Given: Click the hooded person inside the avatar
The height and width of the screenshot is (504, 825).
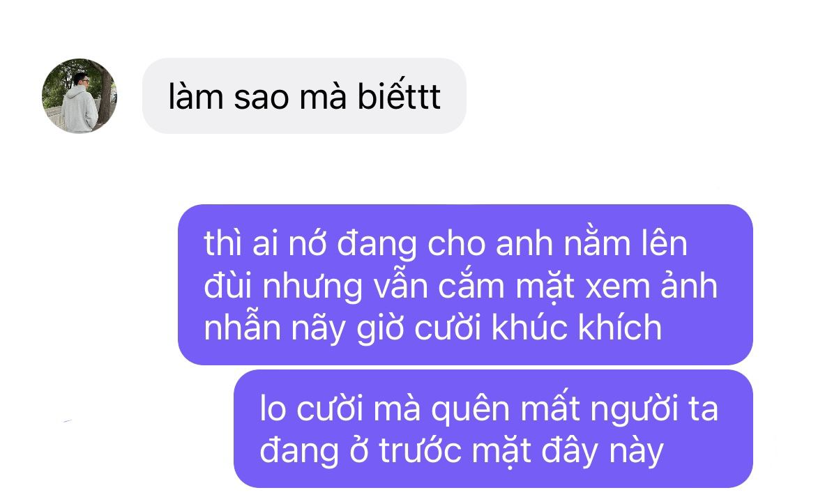Looking at the screenshot, I should pos(79,102).
